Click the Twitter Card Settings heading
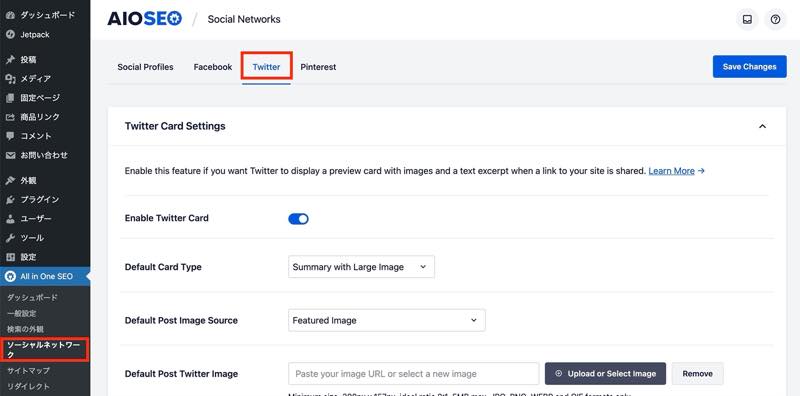The image size is (800, 396). tap(175, 126)
